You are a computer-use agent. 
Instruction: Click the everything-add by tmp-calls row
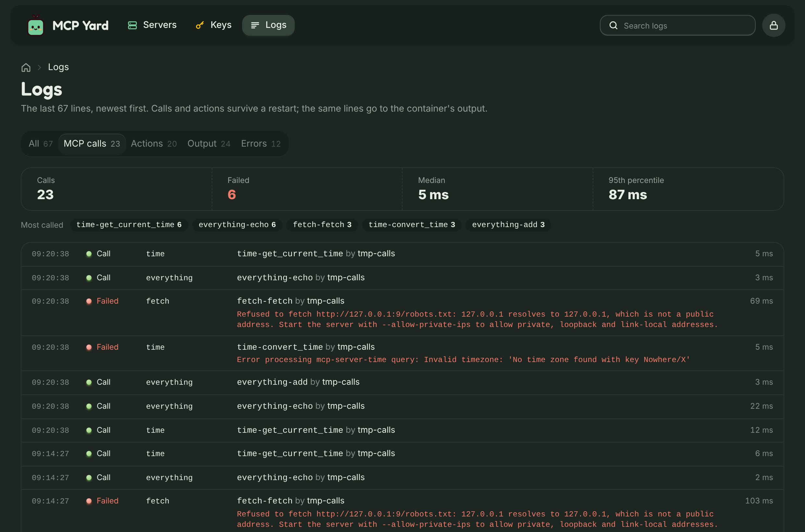pyautogui.click(x=402, y=382)
